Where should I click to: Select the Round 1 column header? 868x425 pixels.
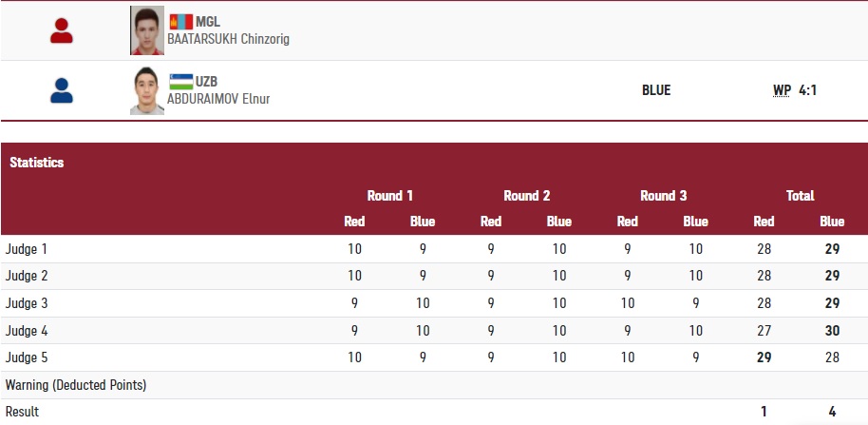390,196
